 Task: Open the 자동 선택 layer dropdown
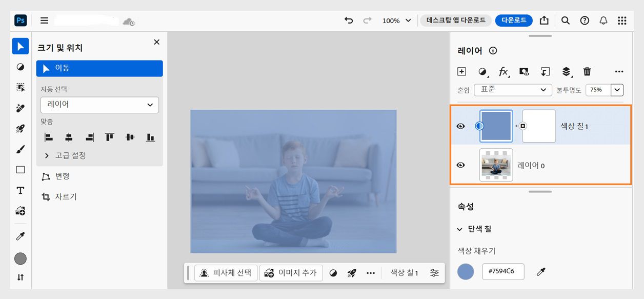click(99, 105)
